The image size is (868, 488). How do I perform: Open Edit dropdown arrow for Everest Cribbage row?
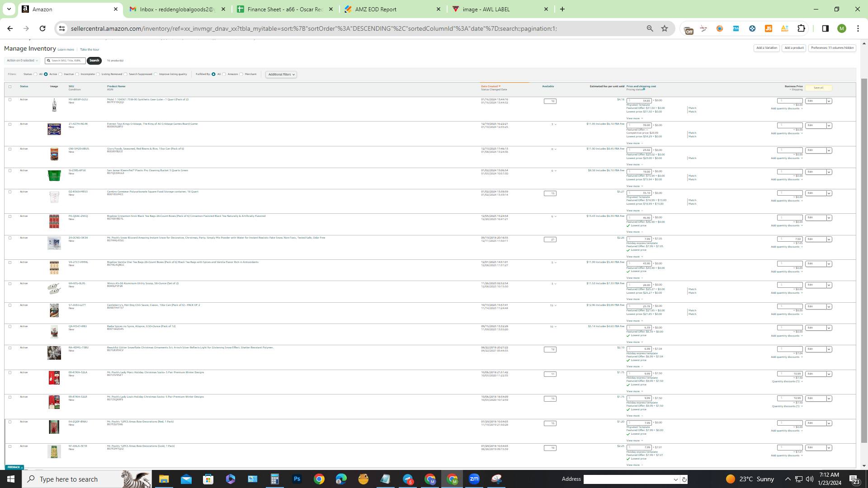point(829,126)
